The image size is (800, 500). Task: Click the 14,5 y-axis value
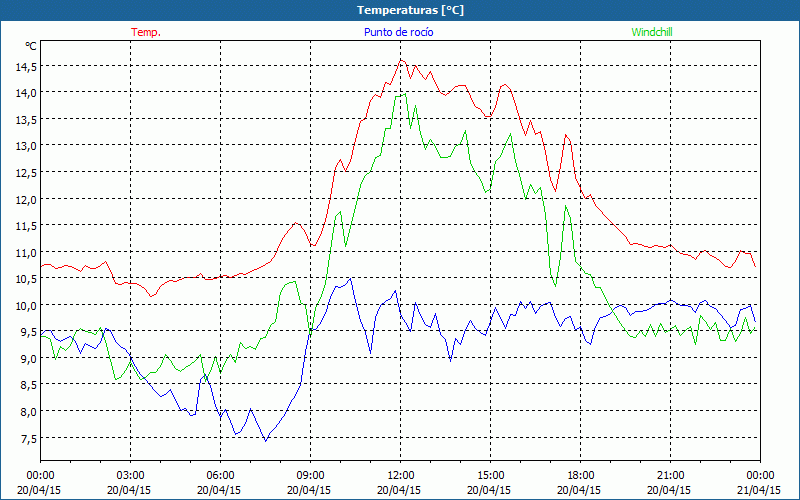[x=27, y=67]
